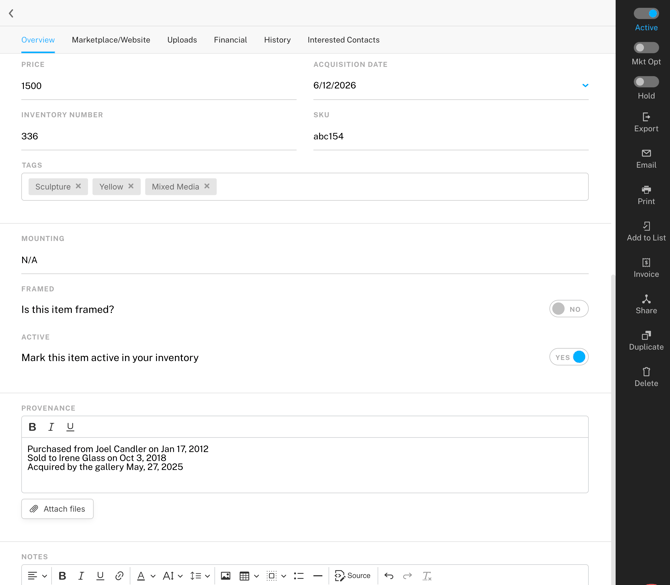
Task: Redo the edit in Notes toolbar
Action: [407, 576]
